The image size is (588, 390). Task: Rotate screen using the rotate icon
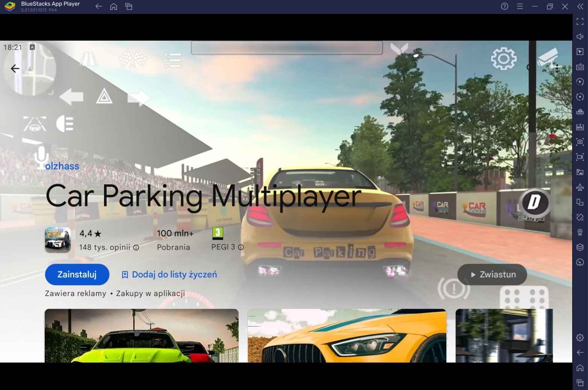tap(580, 217)
